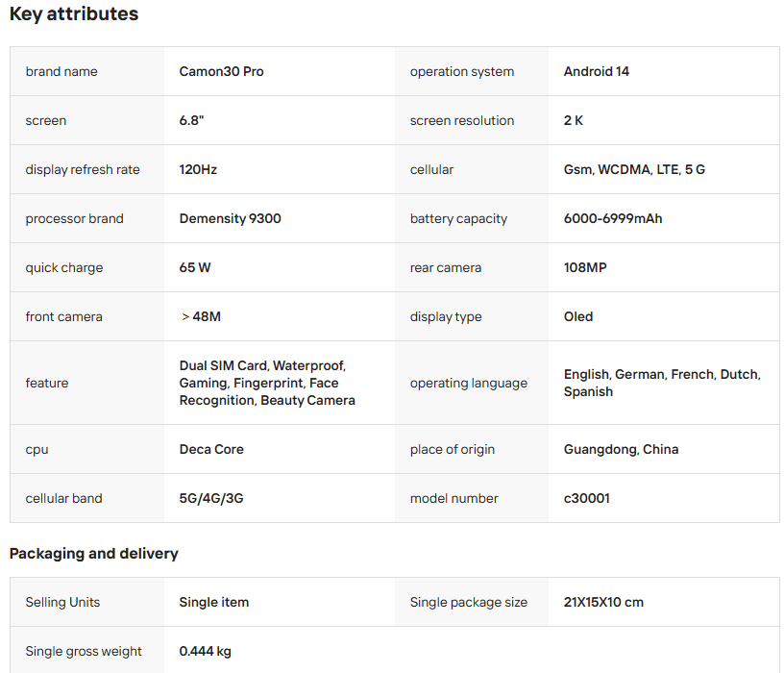This screenshot has width=784, height=673.
Task: Click the 2 K screen resolution value
Action: (x=573, y=121)
